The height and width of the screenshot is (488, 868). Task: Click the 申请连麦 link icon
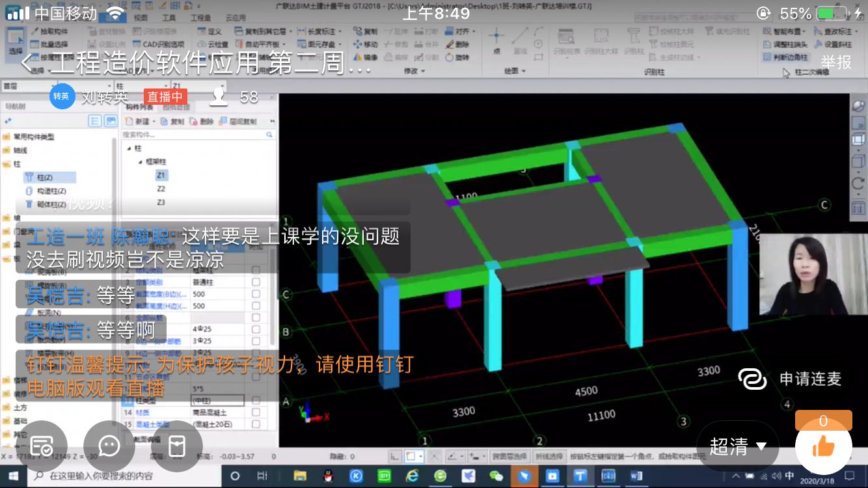752,378
